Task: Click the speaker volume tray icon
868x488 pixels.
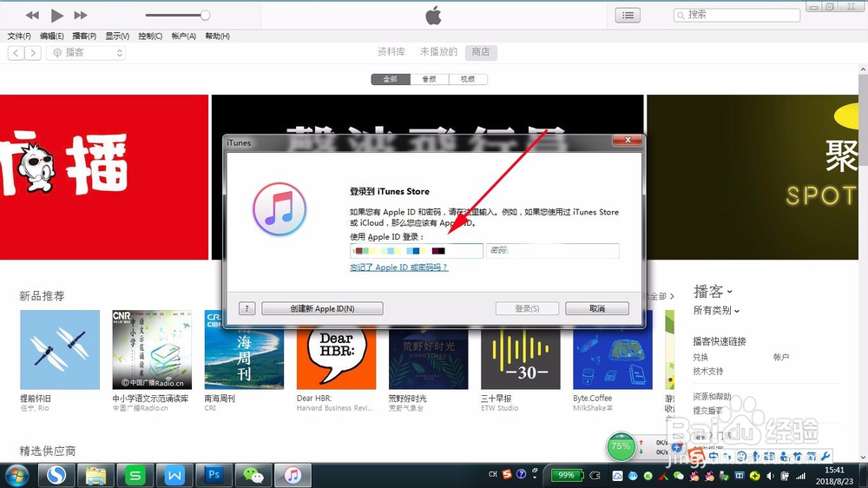Action: coord(770,476)
